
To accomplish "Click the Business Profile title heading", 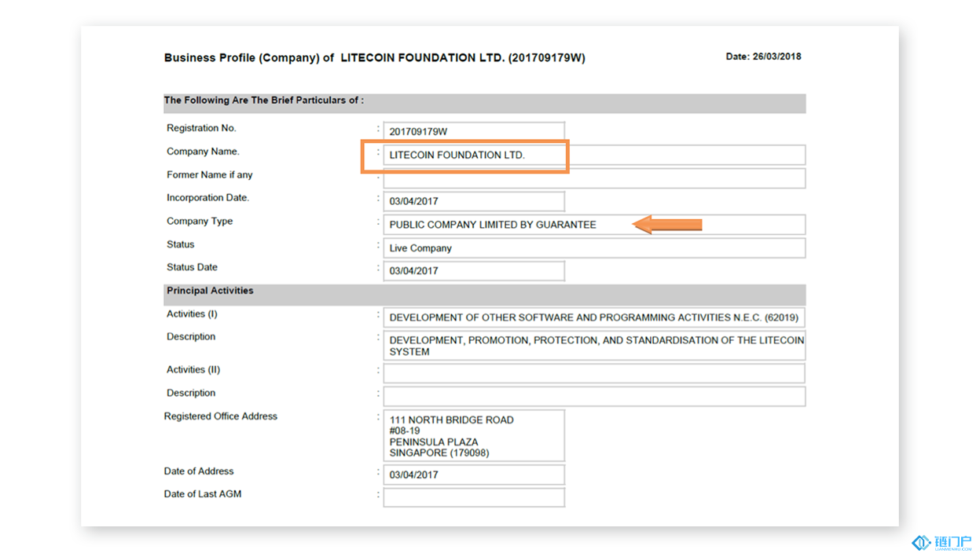I will click(374, 58).
